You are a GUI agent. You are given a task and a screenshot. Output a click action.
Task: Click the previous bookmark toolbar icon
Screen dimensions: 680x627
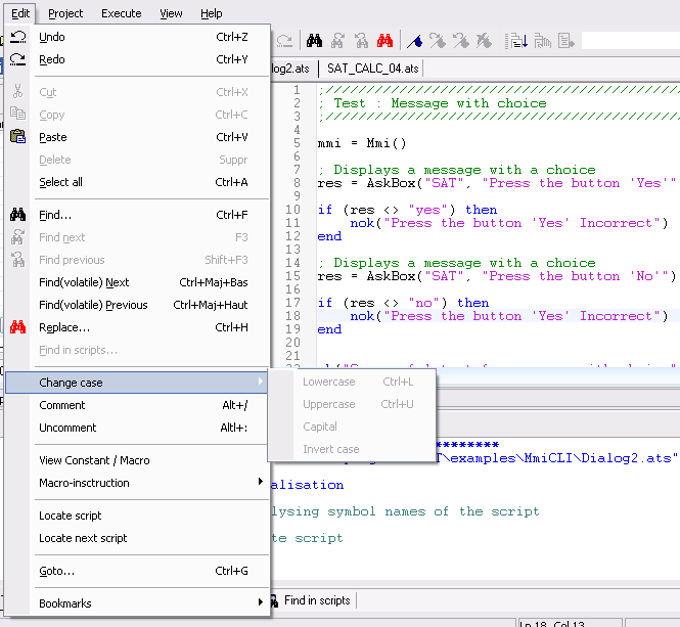click(x=461, y=41)
